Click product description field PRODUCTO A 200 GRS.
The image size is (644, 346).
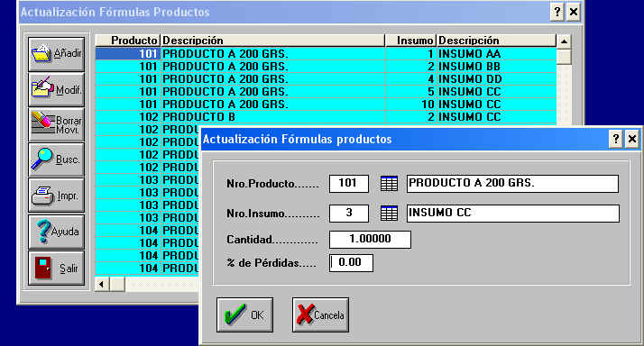[x=512, y=184]
